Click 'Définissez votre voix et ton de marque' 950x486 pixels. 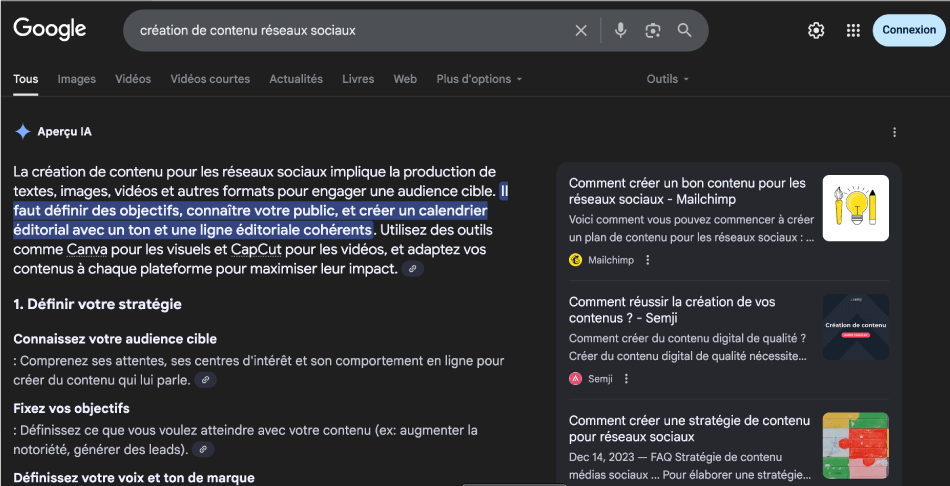pos(134,478)
